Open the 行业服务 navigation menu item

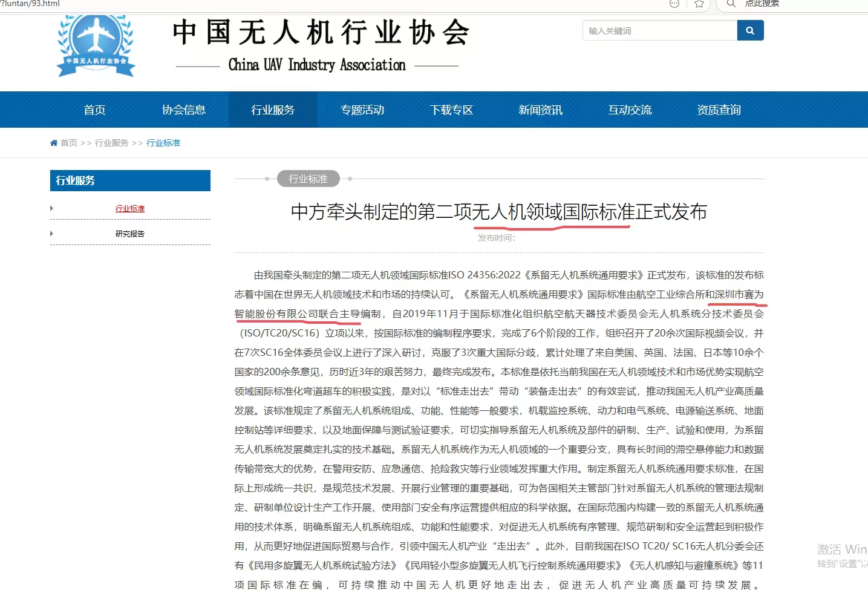coord(273,110)
